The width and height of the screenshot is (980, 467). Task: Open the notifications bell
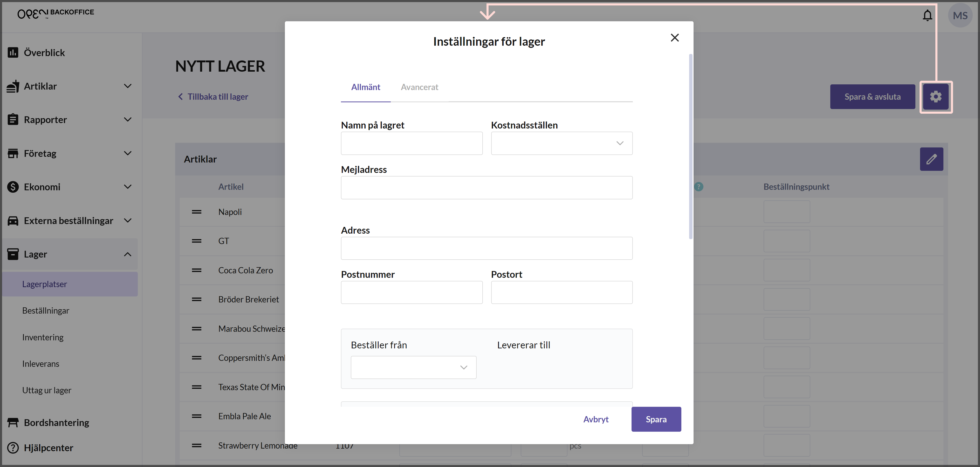pos(927,15)
